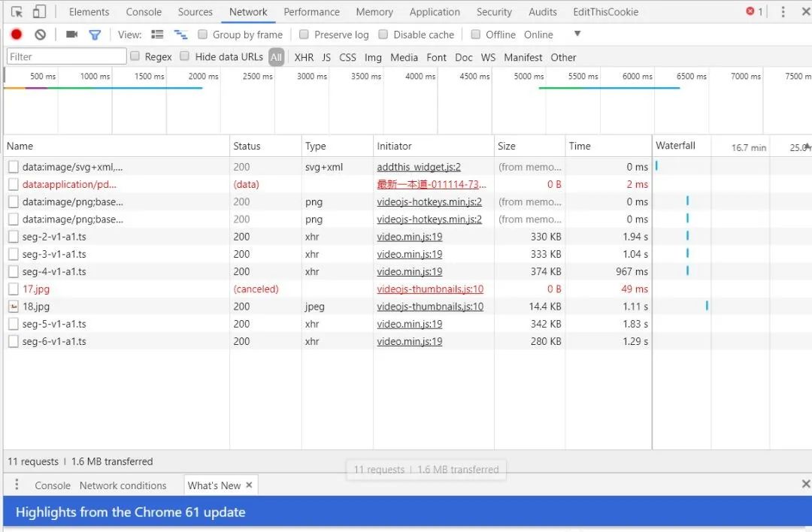Filter requests by Other
This screenshot has height=532, width=812.
pos(563,57)
